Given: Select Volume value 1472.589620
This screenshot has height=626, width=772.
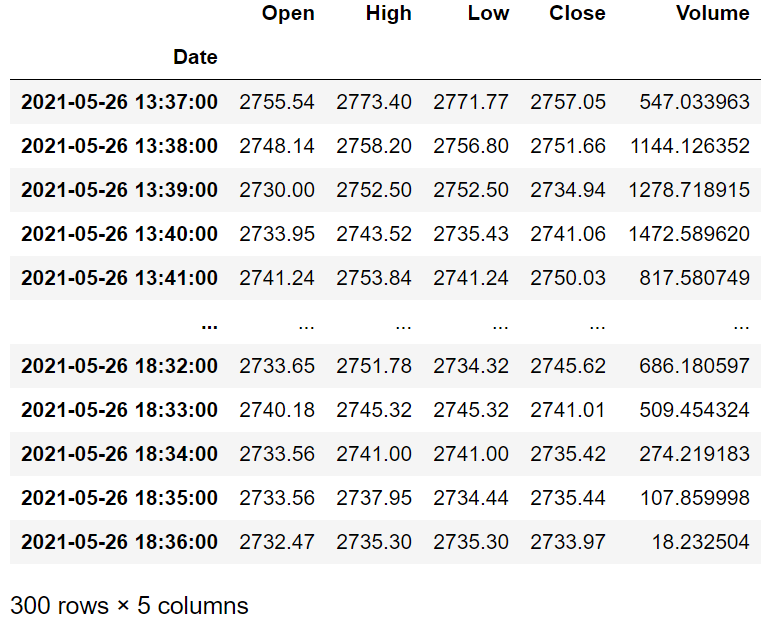Looking at the screenshot, I should point(689,234).
